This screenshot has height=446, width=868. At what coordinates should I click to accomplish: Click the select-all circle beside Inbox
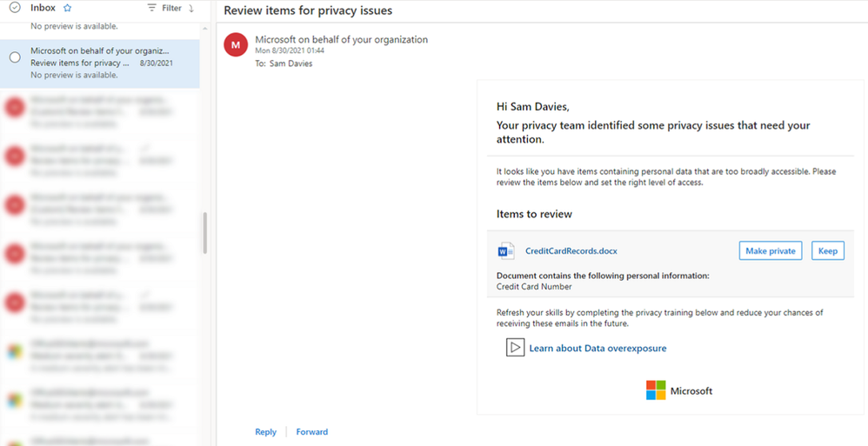click(x=14, y=8)
